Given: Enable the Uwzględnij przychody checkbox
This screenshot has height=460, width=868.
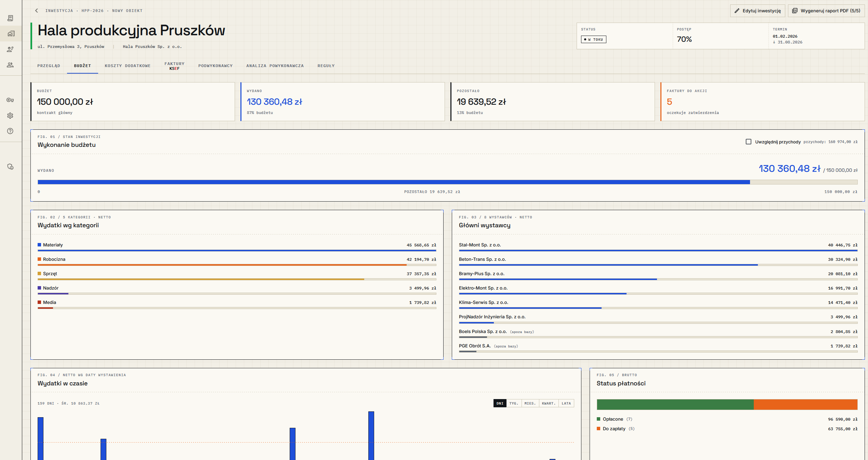Looking at the screenshot, I should tap(748, 142).
